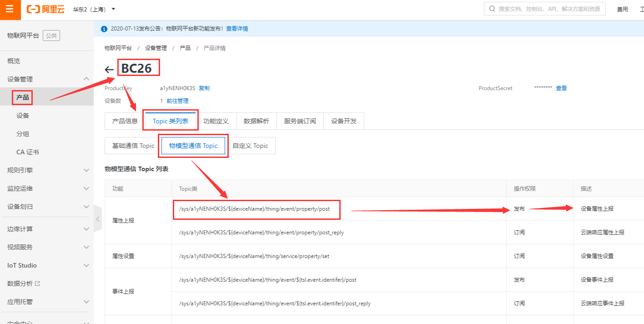Select the 基础通信 Topic sub-tab
The height and width of the screenshot is (324, 644).
(133, 146)
